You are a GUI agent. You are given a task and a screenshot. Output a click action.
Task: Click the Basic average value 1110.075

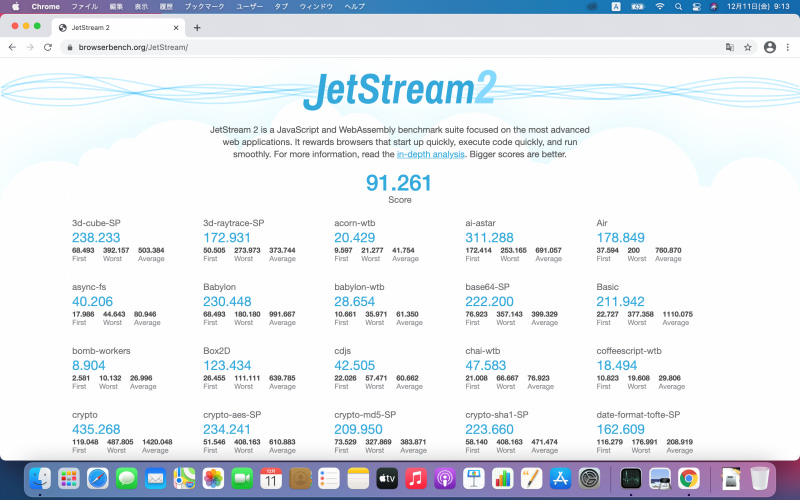click(x=678, y=314)
